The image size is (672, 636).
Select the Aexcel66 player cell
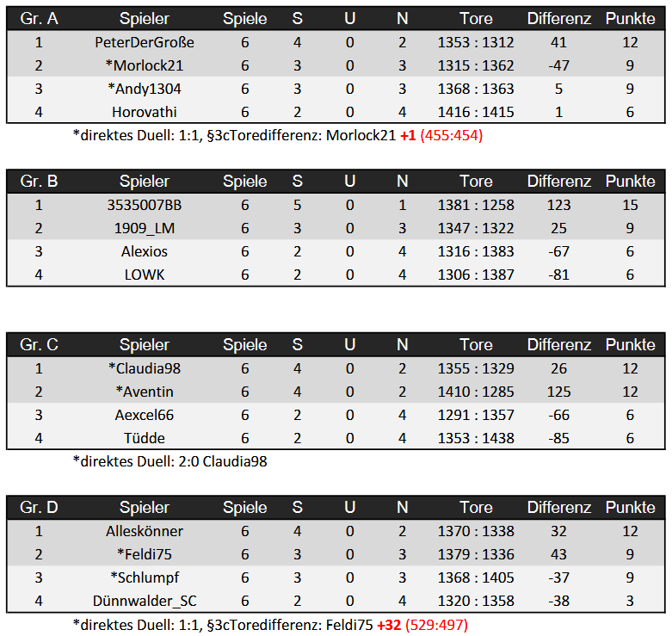tap(145, 415)
